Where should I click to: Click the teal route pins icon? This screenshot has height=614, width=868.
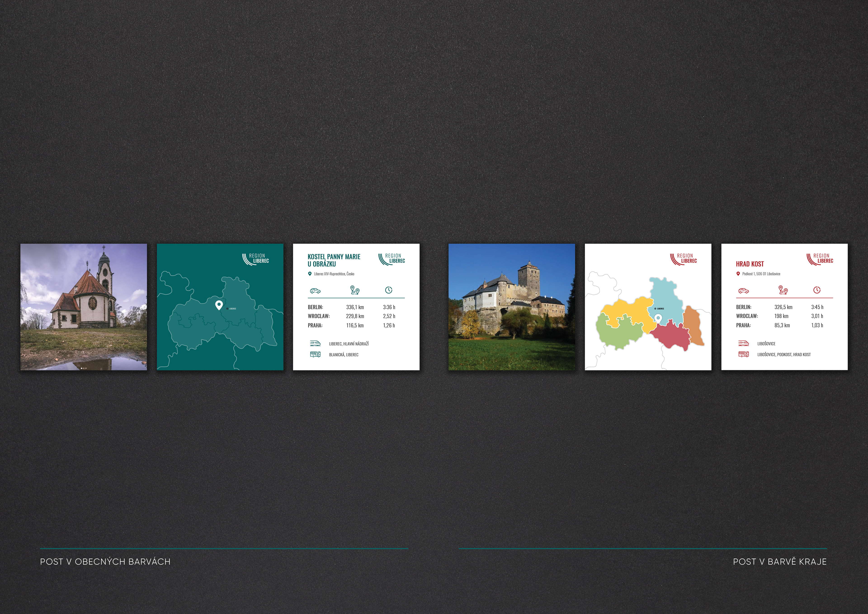[x=355, y=290]
